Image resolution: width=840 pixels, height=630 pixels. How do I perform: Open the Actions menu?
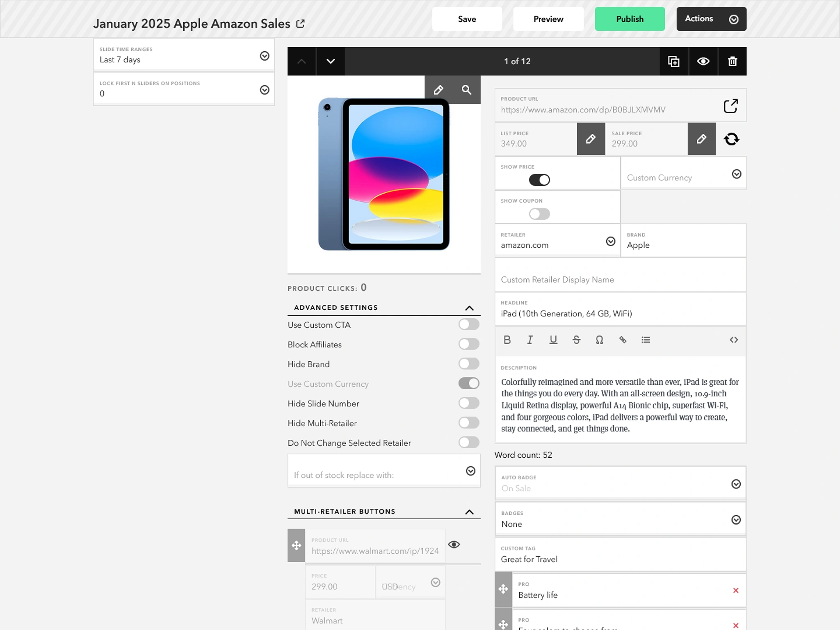711,19
